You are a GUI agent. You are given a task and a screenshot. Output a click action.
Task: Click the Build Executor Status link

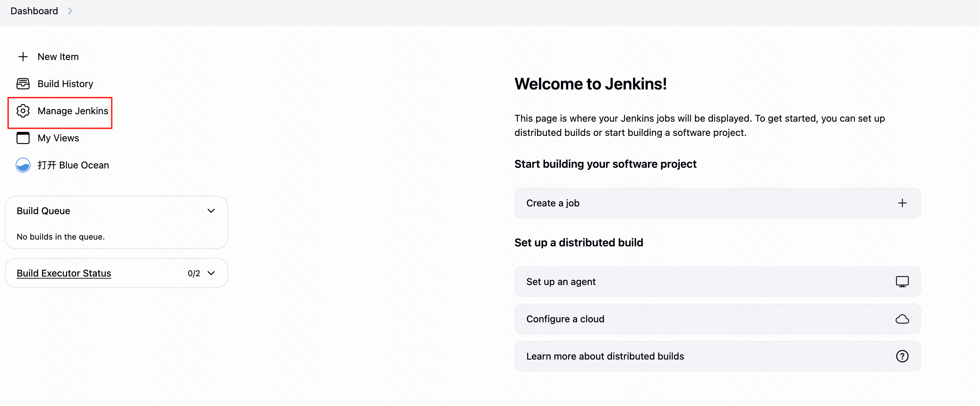point(64,273)
